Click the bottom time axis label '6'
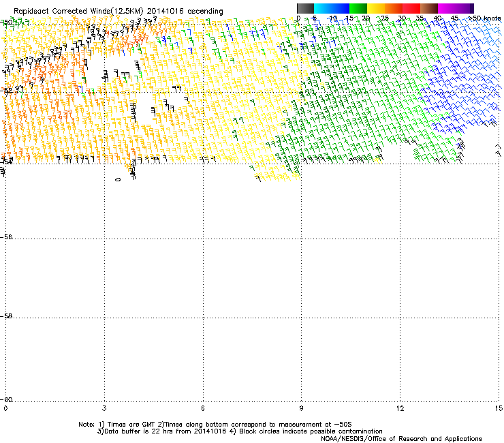 tap(203, 408)
